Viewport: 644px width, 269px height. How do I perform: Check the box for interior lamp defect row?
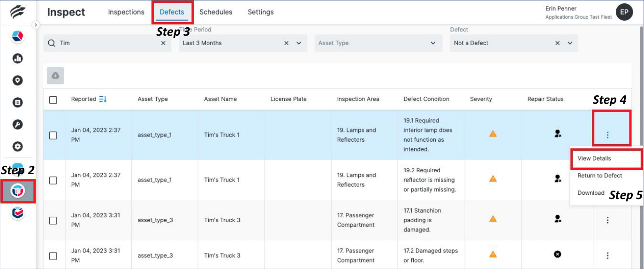pos(53,135)
